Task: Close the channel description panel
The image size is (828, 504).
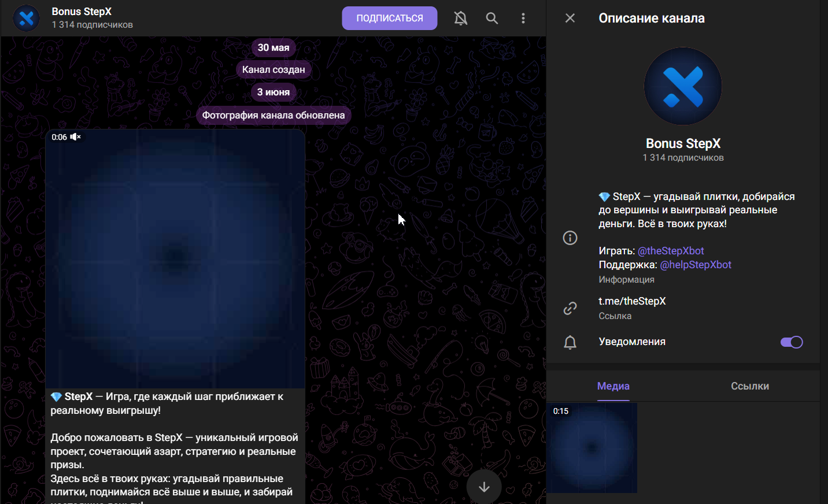Action: pyautogui.click(x=570, y=18)
